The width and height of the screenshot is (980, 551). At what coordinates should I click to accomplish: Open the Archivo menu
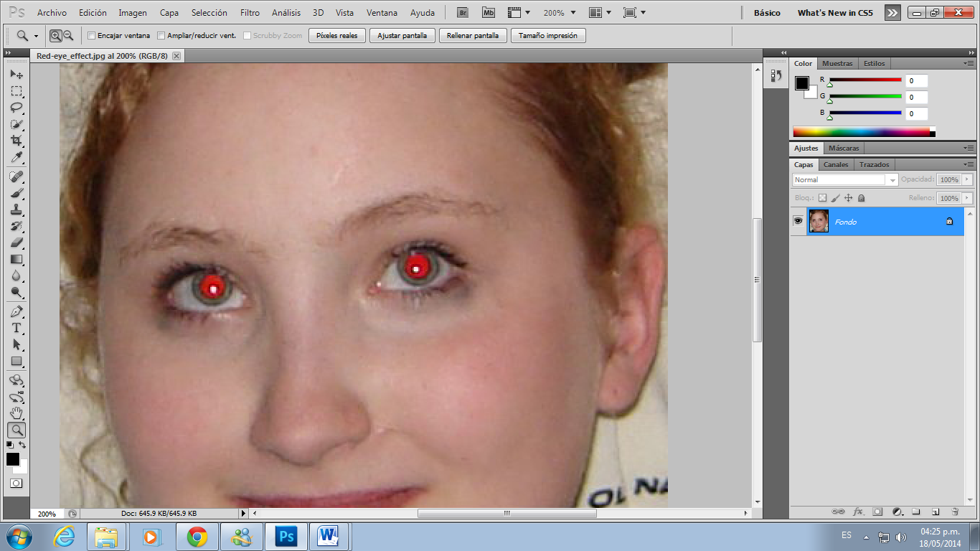pos(52,13)
